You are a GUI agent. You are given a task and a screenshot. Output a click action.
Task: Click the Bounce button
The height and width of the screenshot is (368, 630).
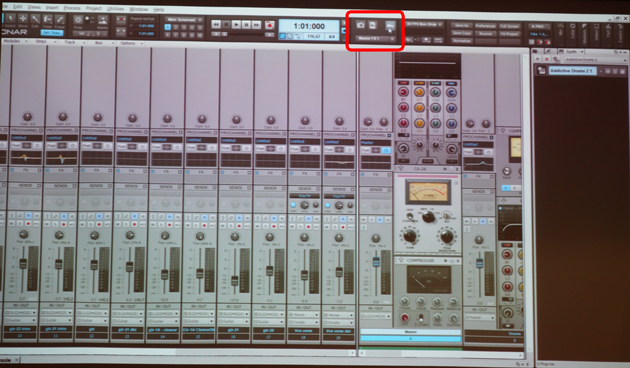[485, 33]
